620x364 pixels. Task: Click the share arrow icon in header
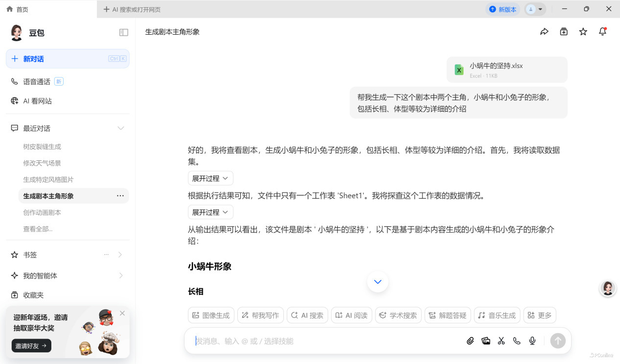(x=544, y=32)
